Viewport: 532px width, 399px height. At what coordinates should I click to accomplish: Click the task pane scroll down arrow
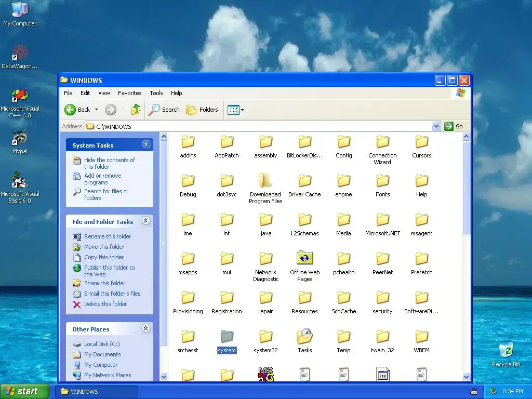pyautogui.click(x=164, y=377)
